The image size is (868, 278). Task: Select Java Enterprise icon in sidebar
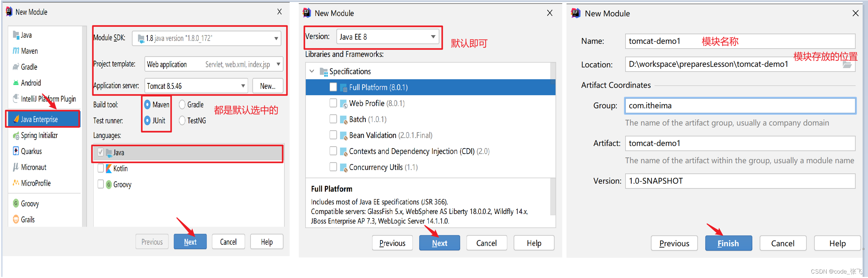click(x=16, y=119)
